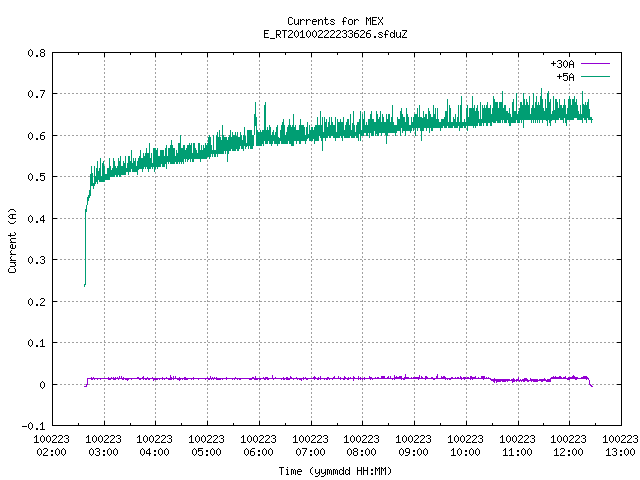Click the x-axis label 100223 06:00

258,445
